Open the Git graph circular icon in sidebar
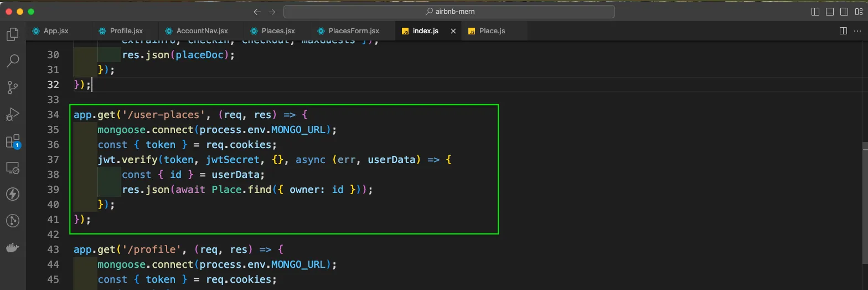The height and width of the screenshot is (290, 868). [x=12, y=221]
